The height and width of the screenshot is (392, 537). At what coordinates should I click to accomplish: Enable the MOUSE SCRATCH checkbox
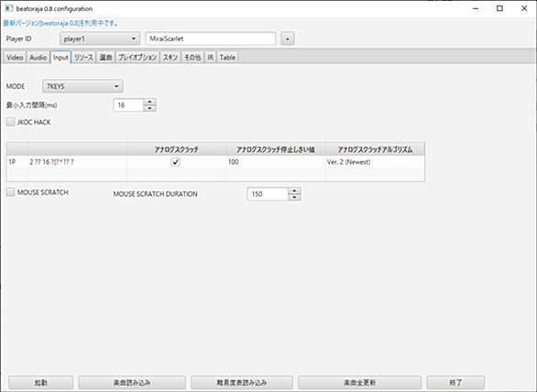(x=11, y=192)
